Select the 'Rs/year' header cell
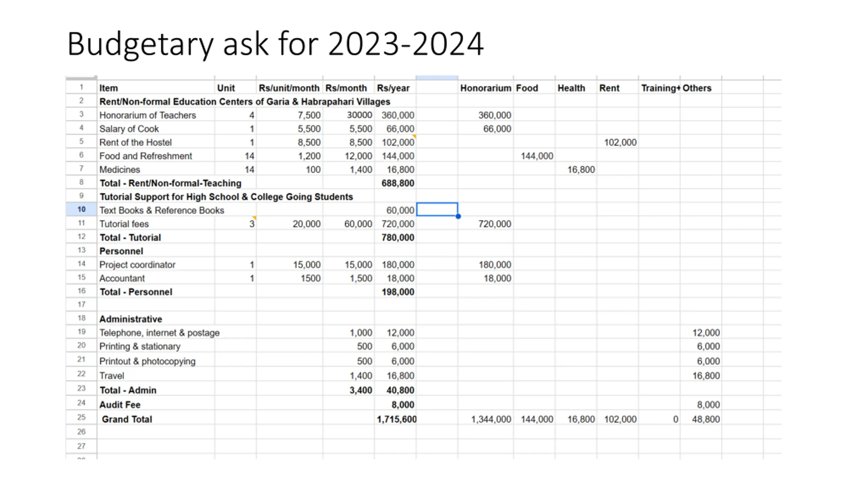868x488 pixels. (x=395, y=87)
